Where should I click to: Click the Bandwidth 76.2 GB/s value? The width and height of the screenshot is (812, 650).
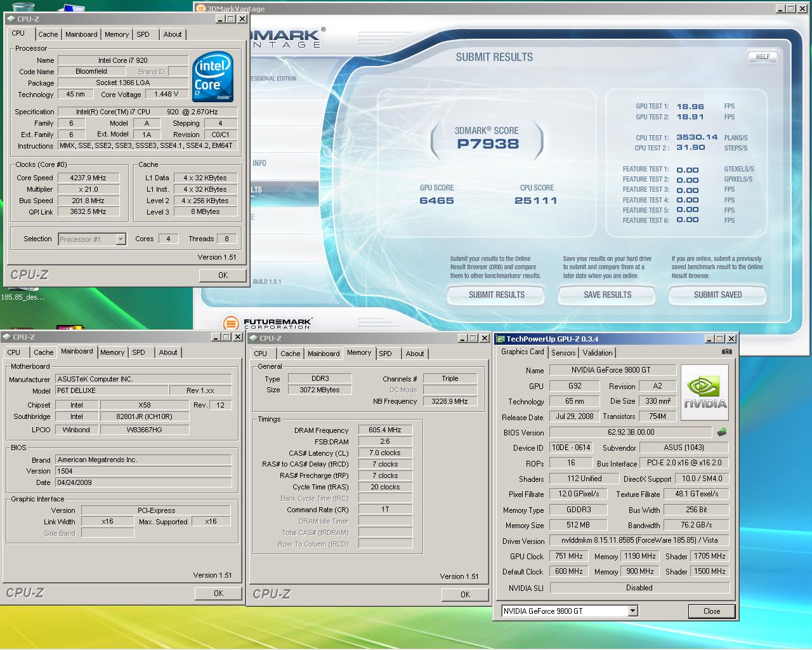pyautogui.click(x=697, y=525)
